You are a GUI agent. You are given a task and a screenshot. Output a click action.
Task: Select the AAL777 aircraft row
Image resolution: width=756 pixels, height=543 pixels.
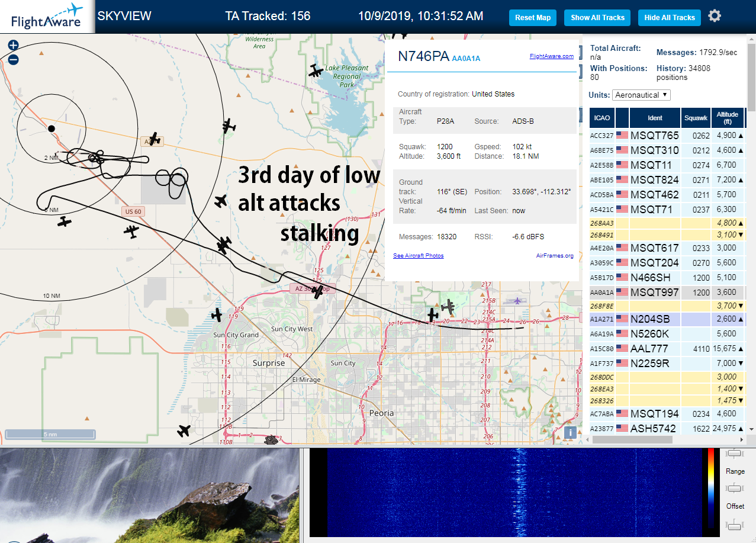pyautogui.click(x=668, y=349)
